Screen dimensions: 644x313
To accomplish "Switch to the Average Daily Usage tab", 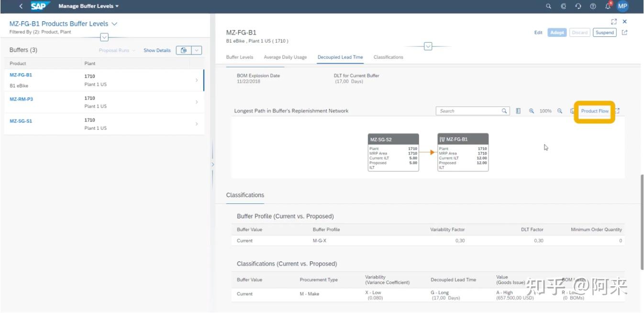I will pyautogui.click(x=285, y=57).
